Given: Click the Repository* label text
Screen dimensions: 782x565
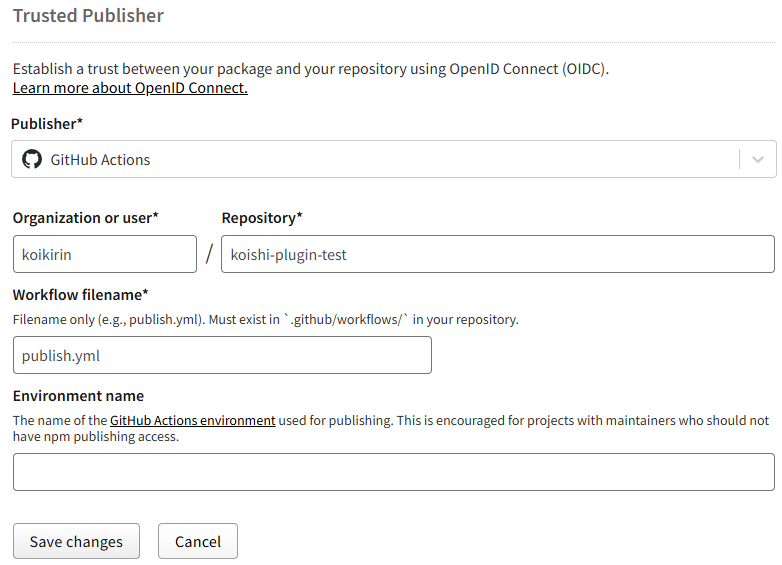Looking at the screenshot, I should click(262, 218).
